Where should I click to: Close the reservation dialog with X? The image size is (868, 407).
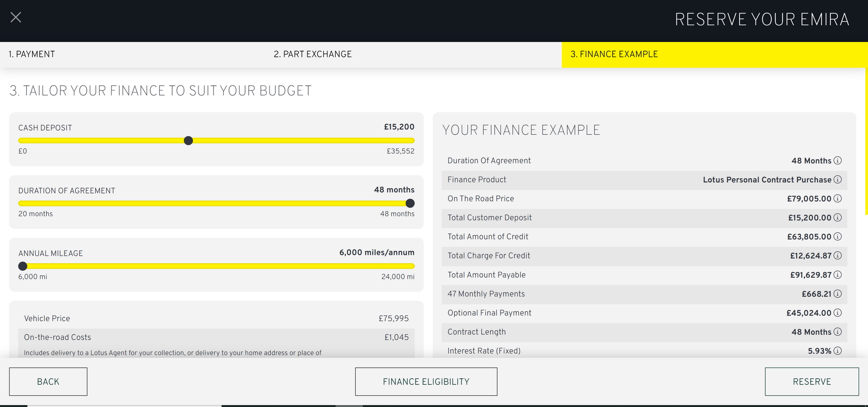tap(16, 18)
